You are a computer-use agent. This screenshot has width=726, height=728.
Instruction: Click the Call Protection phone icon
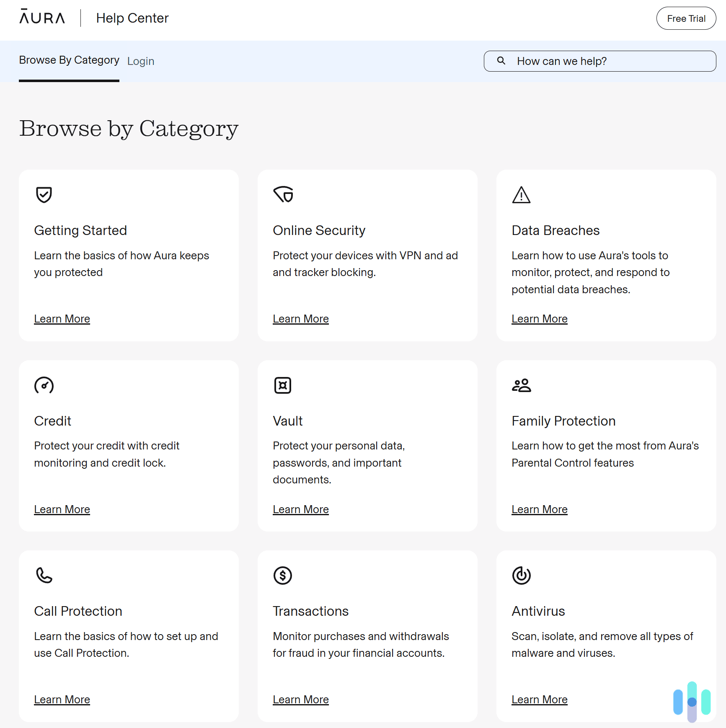[x=44, y=575]
